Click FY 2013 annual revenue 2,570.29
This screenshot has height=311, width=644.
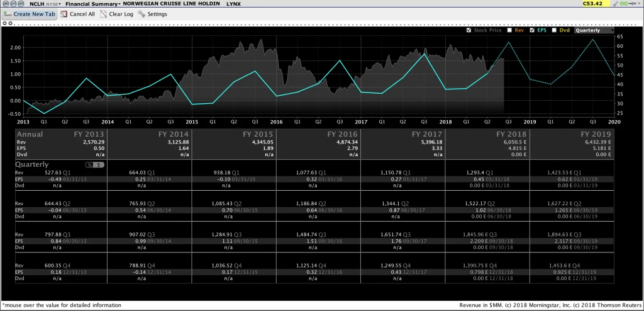click(94, 142)
